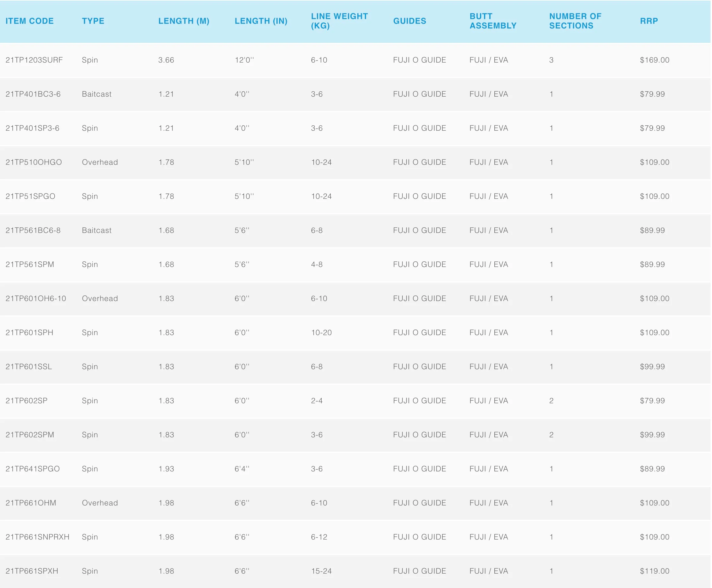Click the $89.99 price for 21TP561SPM
The image size is (712, 588).
pos(652,265)
